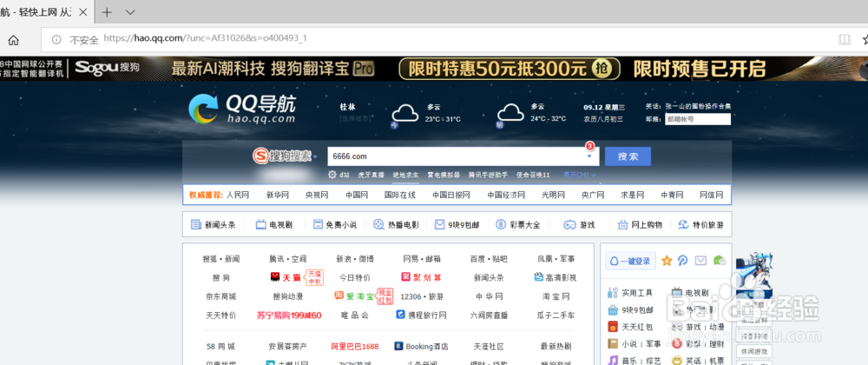Open the Sogou search engine dropdown

pyautogui.click(x=315, y=157)
